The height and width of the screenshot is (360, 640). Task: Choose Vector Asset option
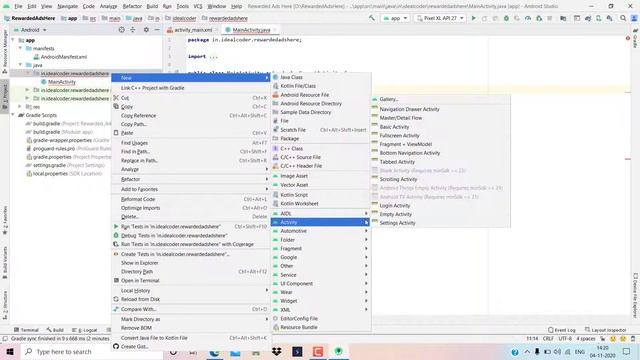coord(294,185)
